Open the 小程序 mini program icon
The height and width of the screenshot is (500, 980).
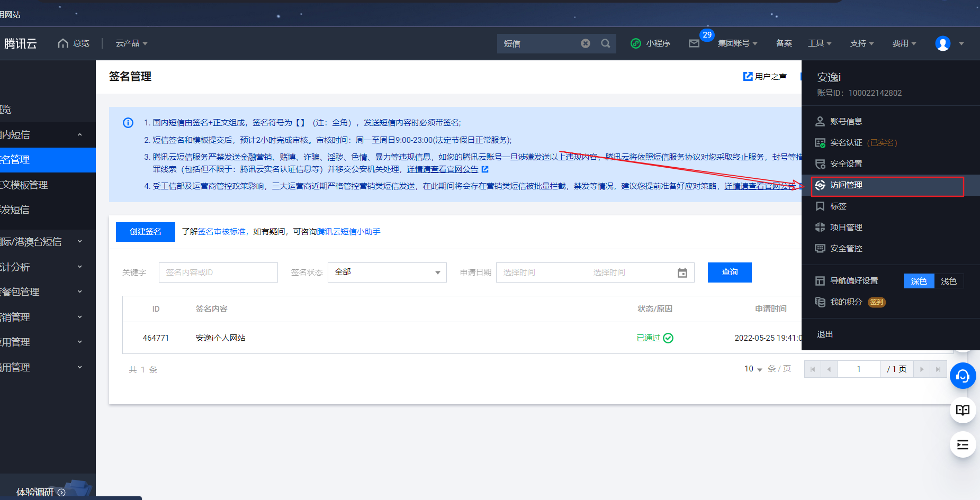click(636, 43)
